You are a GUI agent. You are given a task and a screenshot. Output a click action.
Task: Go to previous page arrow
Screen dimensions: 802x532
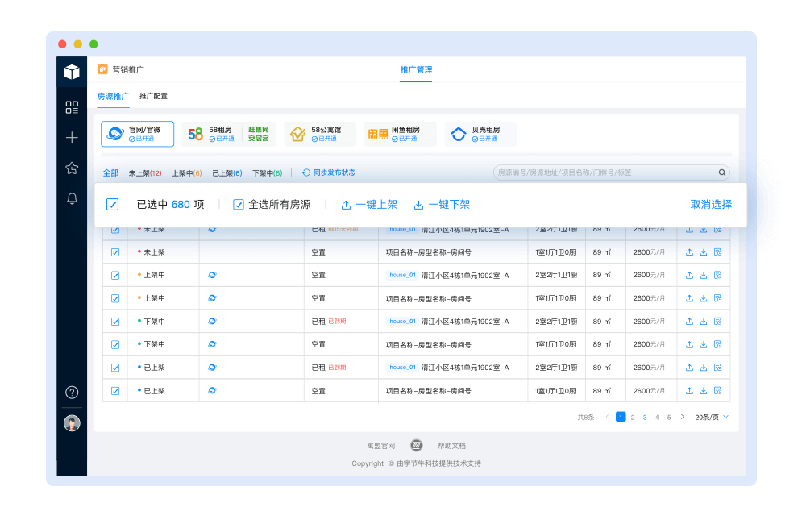pos(607,417)
